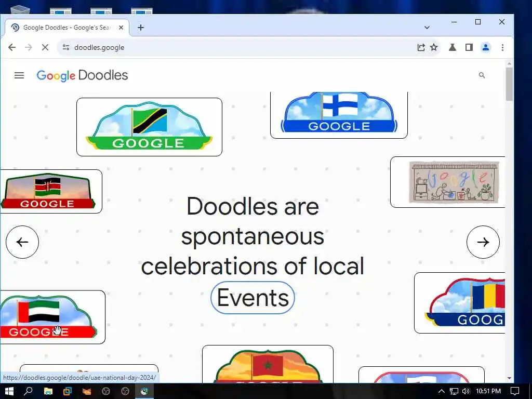Open a new tab with the plus button

point(141,28)
